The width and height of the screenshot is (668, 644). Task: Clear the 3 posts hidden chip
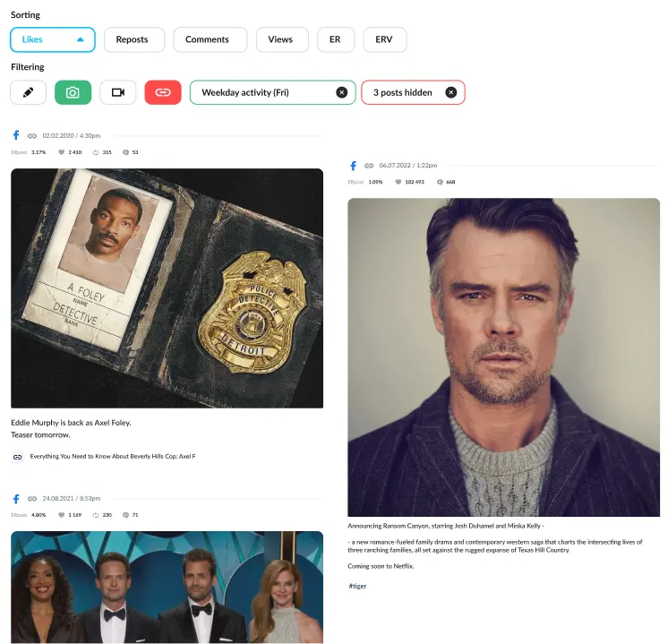(x=450, y=92)
